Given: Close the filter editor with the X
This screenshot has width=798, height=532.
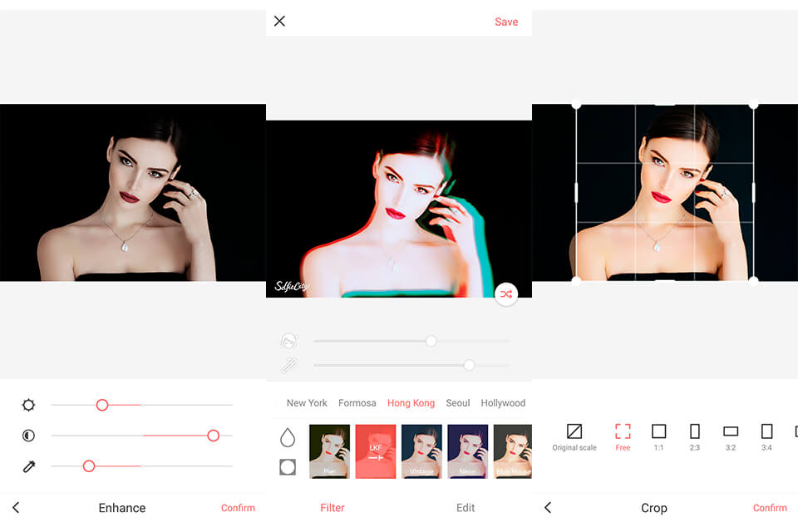Looking at the screenshot, I should [279, 21].
